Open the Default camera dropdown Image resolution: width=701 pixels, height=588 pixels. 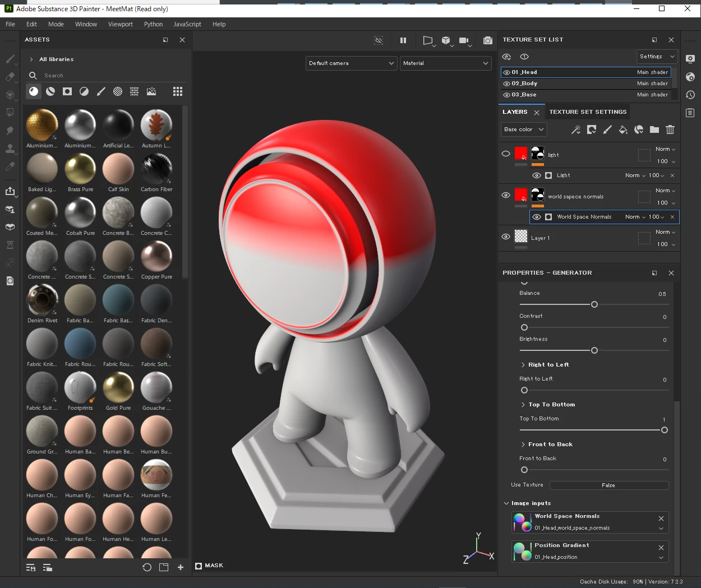click(351, 63)
